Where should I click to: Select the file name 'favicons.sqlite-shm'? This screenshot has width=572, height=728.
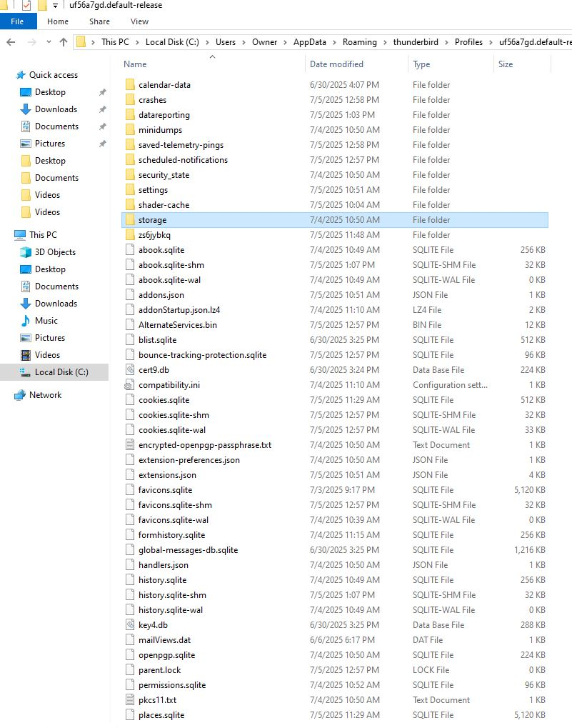click(175, 504)
